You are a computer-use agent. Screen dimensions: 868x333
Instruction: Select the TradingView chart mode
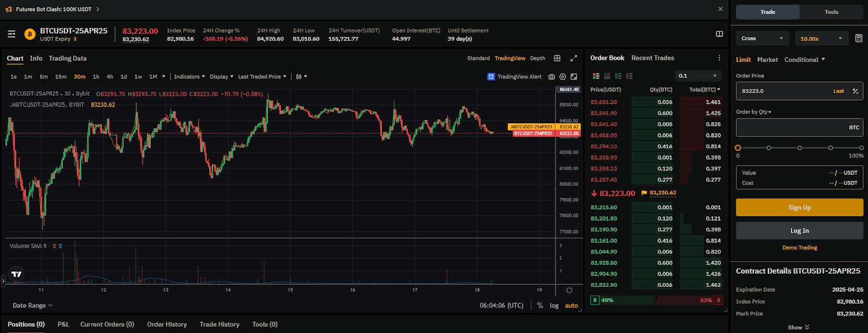pyautogui.click(x=510, y=58)
